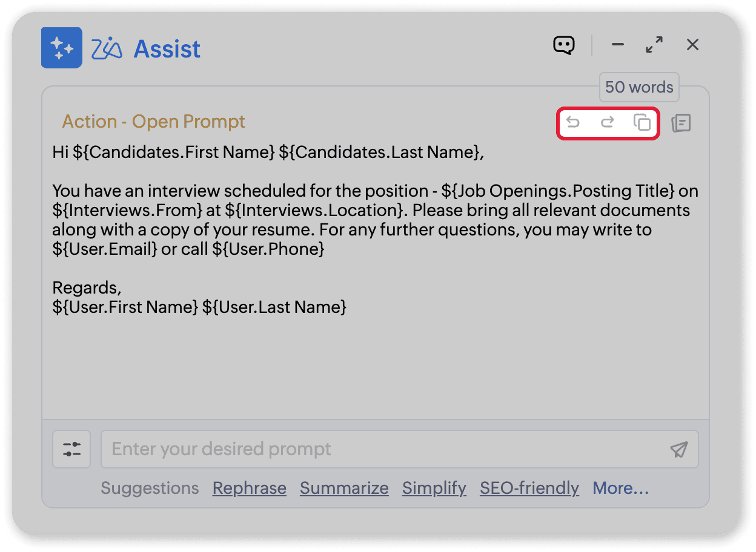Expand the Assist panel to full size

(x=654, y=45)
